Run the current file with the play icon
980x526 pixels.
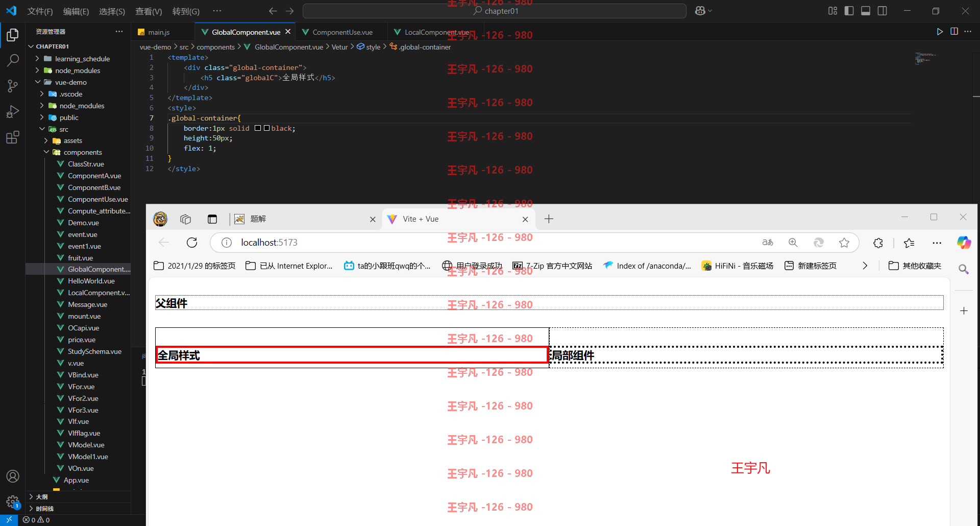click(940, 32)
